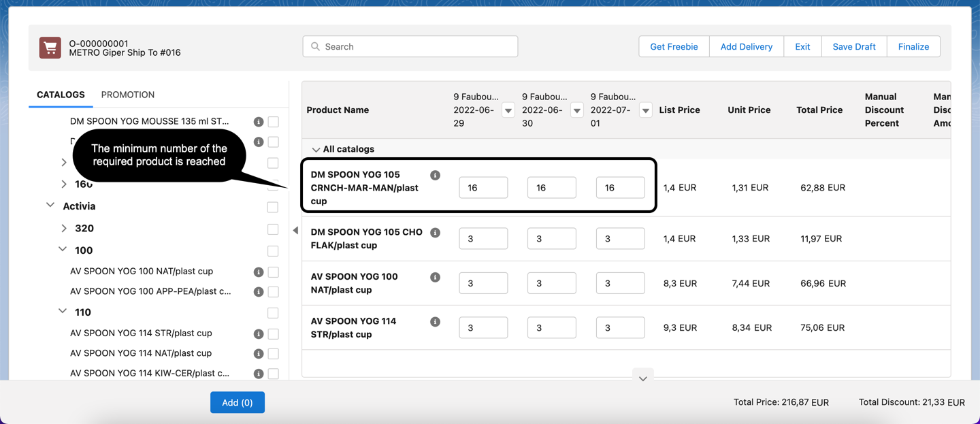980x424 pixels.
Task: Check the Activia category checkbox
Action: (x=273, y=207)
